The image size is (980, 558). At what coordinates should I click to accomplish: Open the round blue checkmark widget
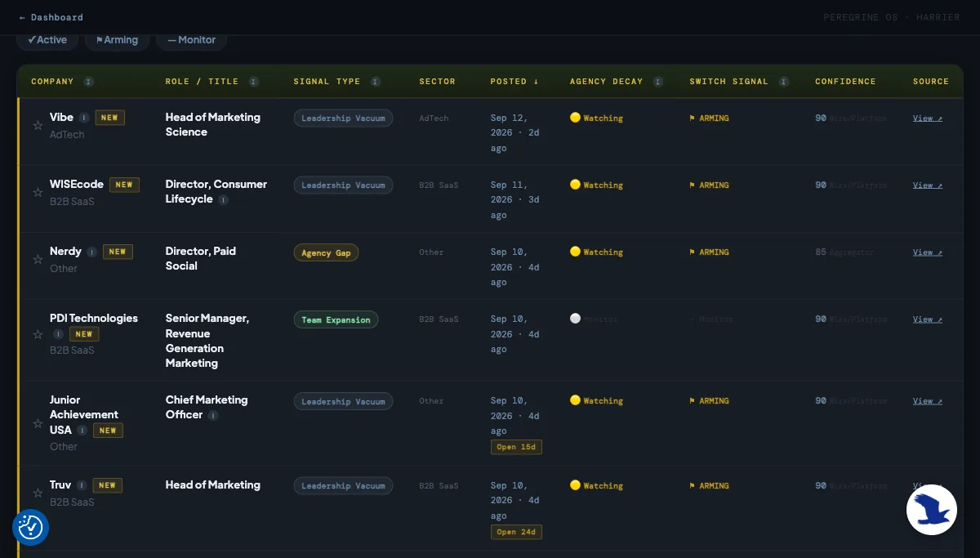pos(30,527)
